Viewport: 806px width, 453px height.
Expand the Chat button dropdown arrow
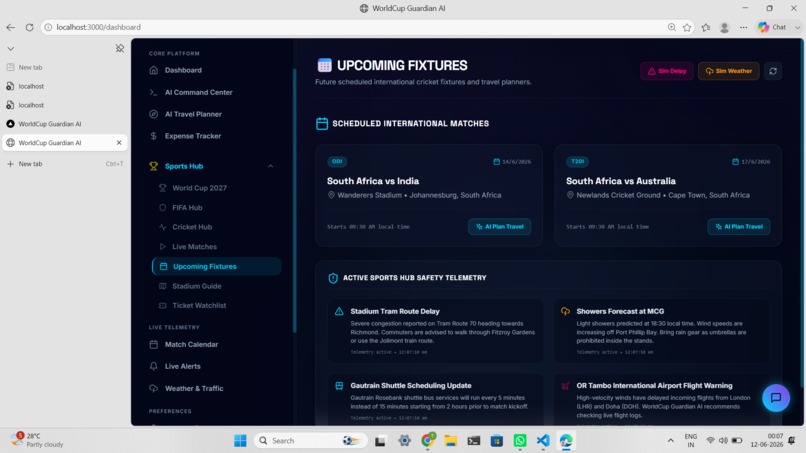pos(797,27)
